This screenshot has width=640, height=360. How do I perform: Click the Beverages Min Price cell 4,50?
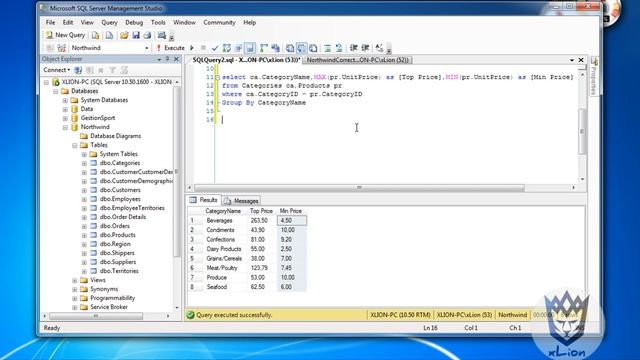tap(292, 220)
